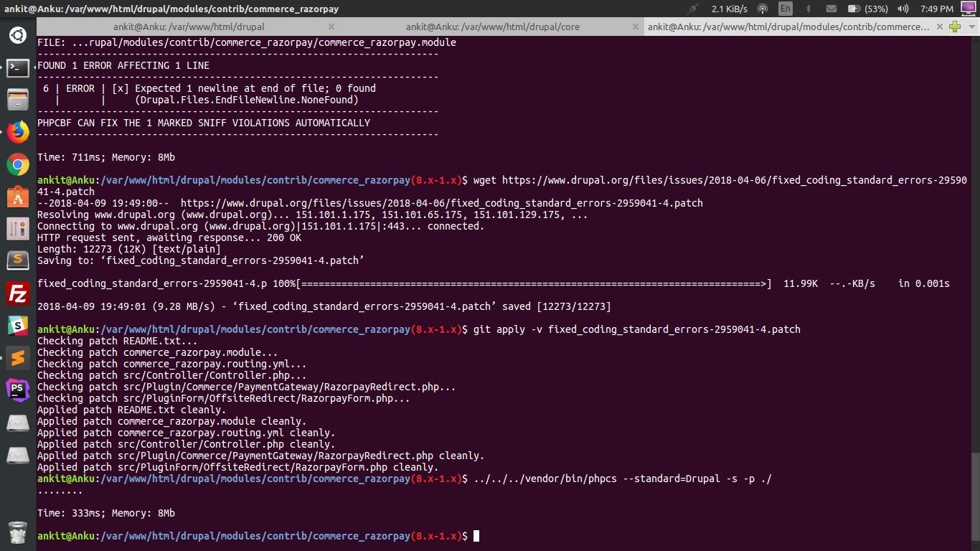Launch FileZilla from the dock
Viewport: 980px width, 551px height.
18,293
